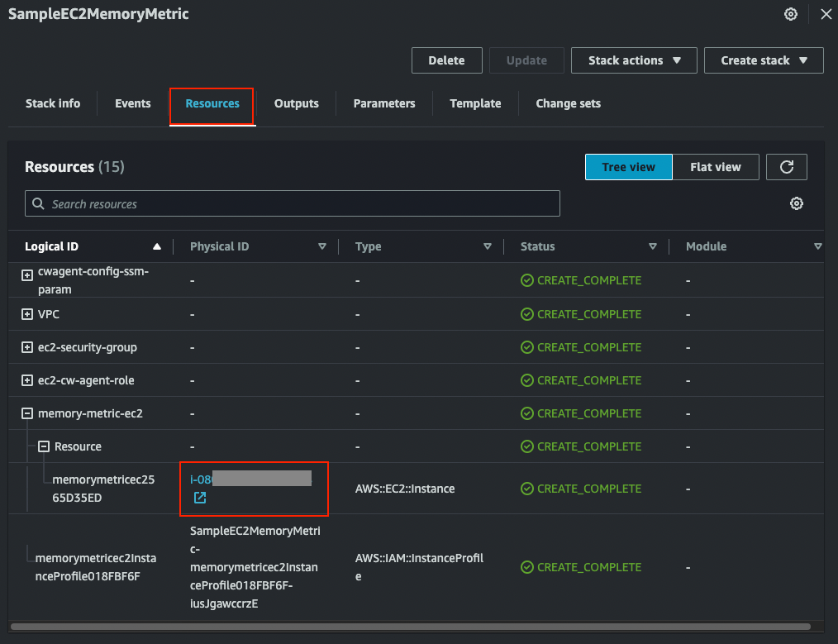
Task: Click the search magnifier icon
Action: pos(38,203)
